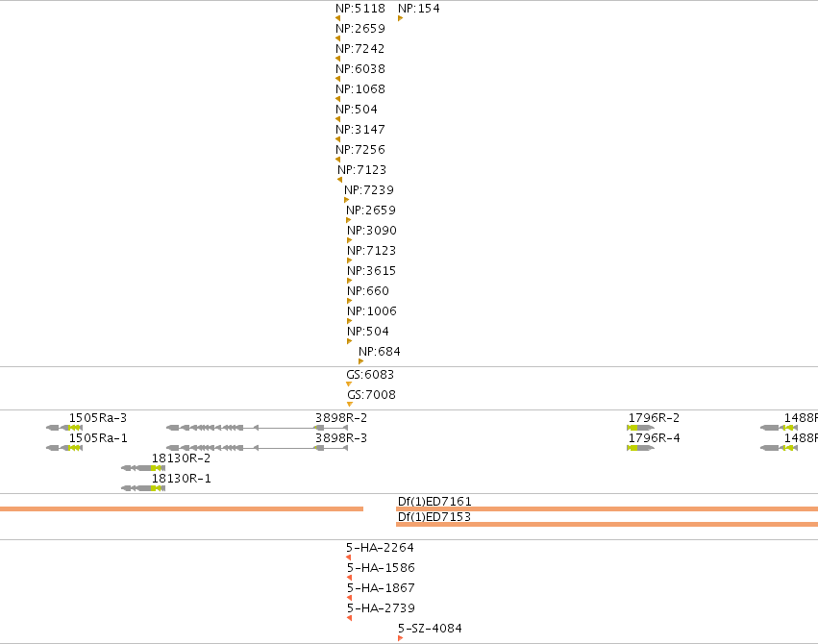Viewport: 818px width, 644px height.
Task: Click the orange bar under Df(1)ED7153
Action: [607, 525]
